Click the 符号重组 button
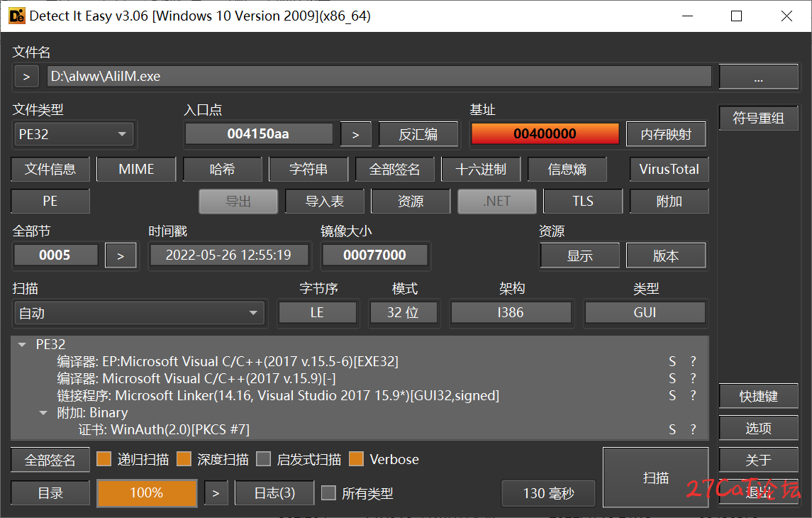 coord(758,118)
